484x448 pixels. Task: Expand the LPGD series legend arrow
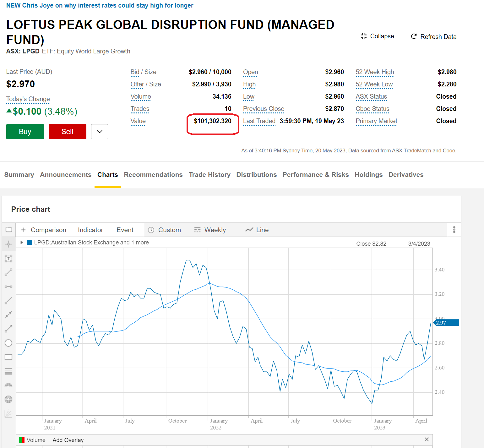point(22,243)
